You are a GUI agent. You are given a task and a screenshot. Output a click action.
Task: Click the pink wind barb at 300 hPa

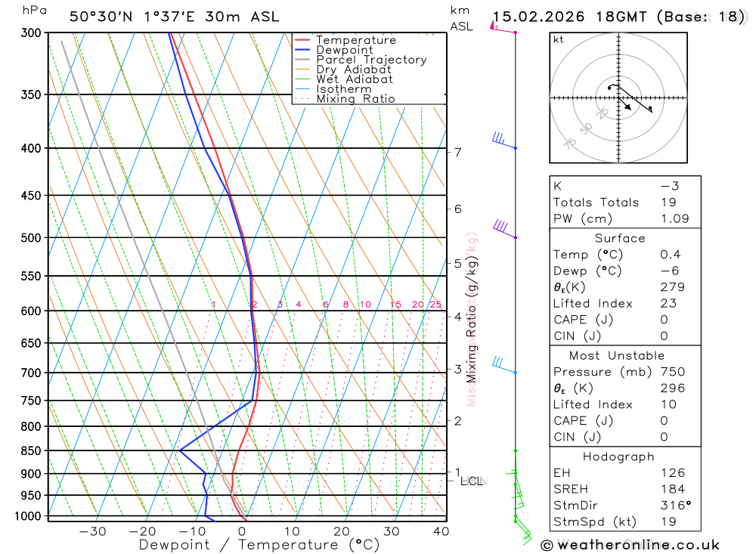click(503, 27)
